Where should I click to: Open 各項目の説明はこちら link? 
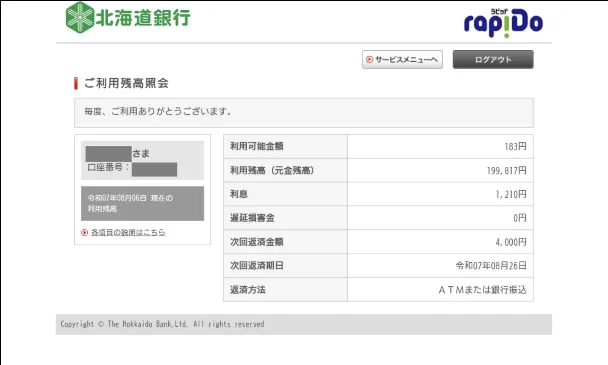pyautogui.click(x=128, y=232)
